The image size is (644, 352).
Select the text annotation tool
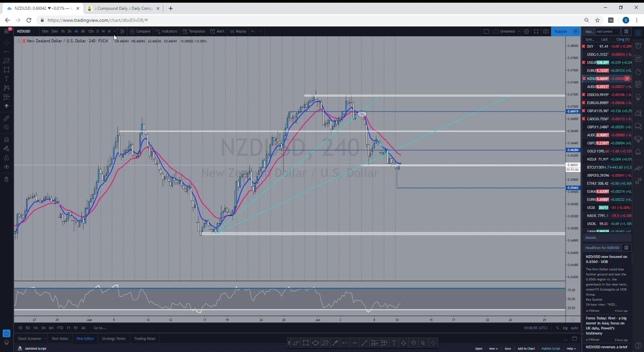click(6, 79)
